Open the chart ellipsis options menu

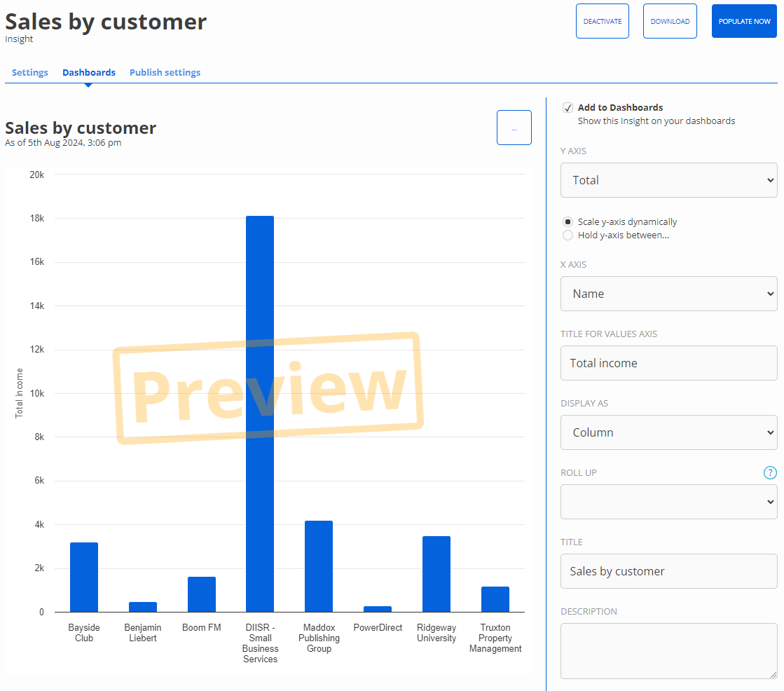point(514,128)
